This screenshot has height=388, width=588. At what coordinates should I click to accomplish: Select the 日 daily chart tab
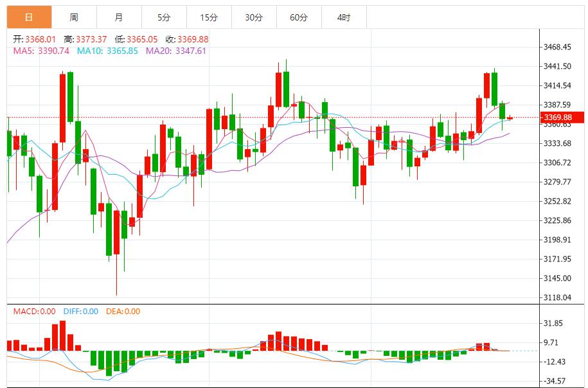point(29,17)
